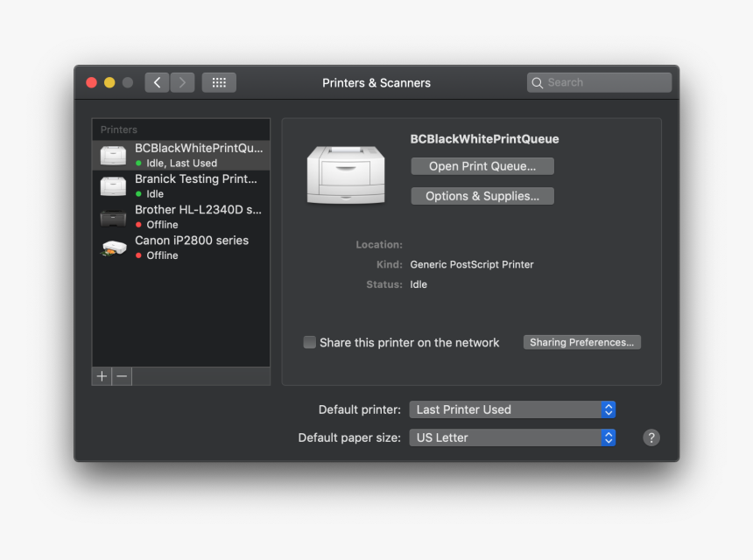Click the Canon iP2800 printer icon
Viewport: 753px width, 560px height.
(113, 248)
